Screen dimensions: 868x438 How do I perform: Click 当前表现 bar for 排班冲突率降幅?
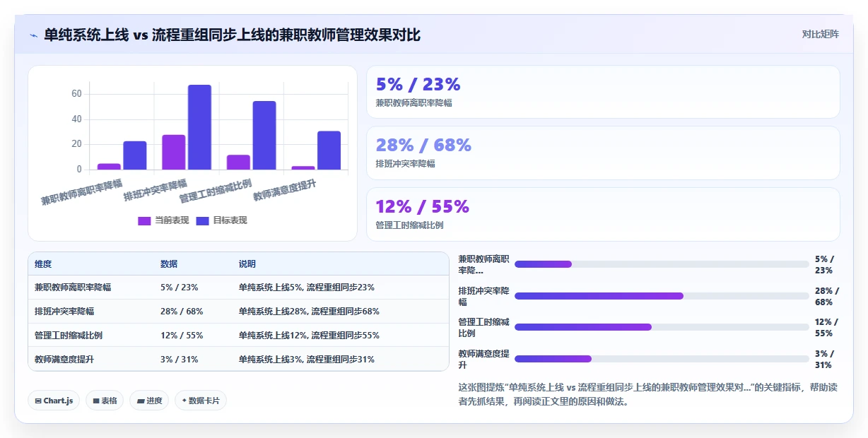tap(174, 152)
